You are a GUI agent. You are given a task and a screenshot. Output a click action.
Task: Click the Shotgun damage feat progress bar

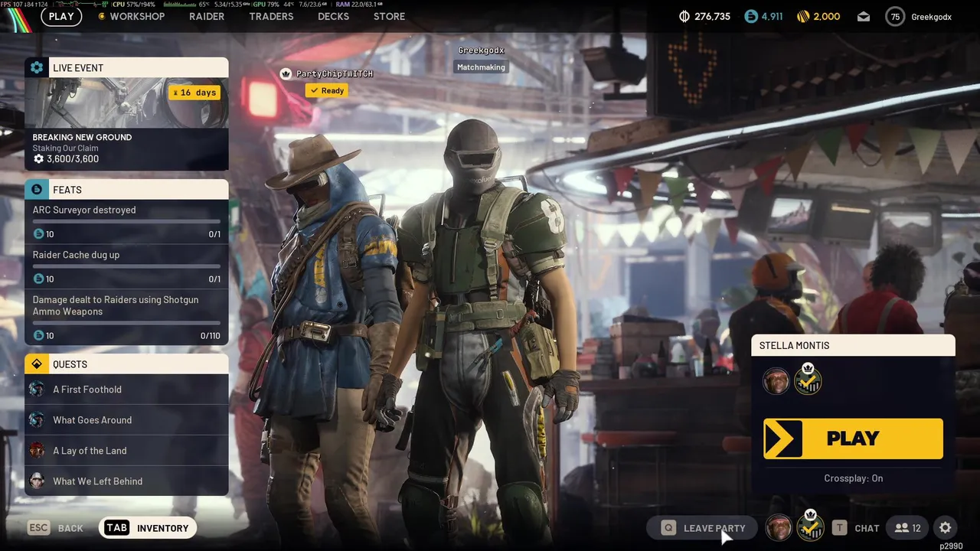coord(126,323)
